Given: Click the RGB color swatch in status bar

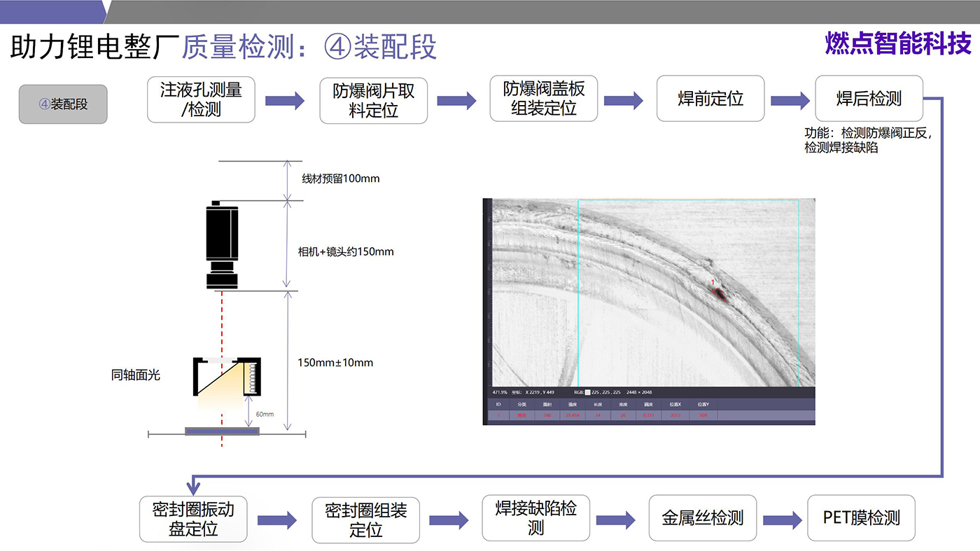Looking at the screenshot, I should 587,392.
